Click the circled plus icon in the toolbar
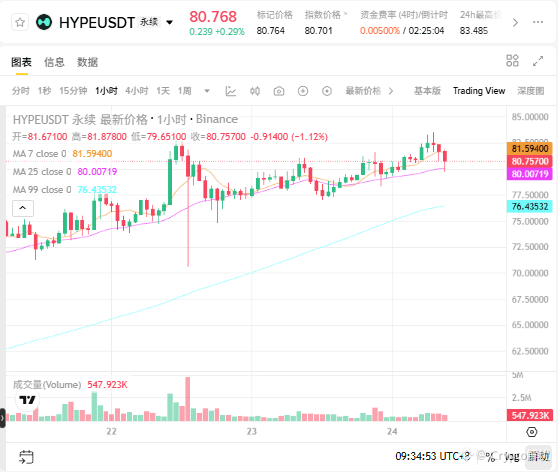Image resolution: width=558 pixels, height=472 pixels. pos(303,91)
